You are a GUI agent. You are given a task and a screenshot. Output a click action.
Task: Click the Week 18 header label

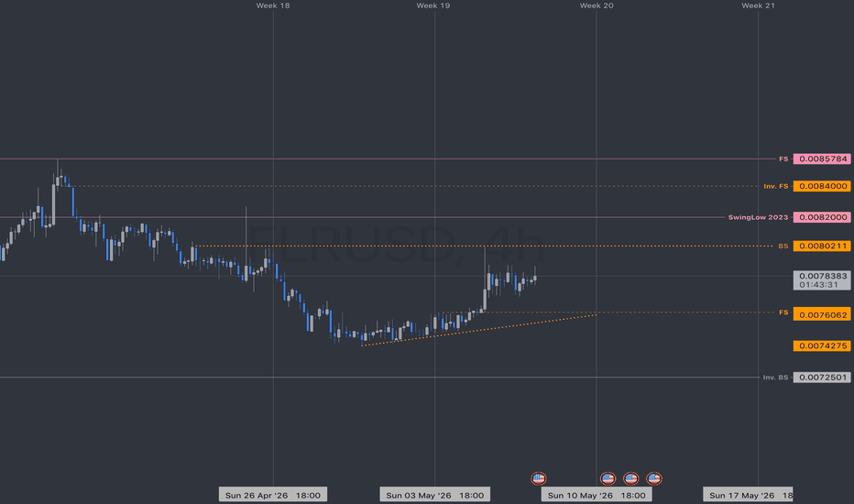pos(273,5)
